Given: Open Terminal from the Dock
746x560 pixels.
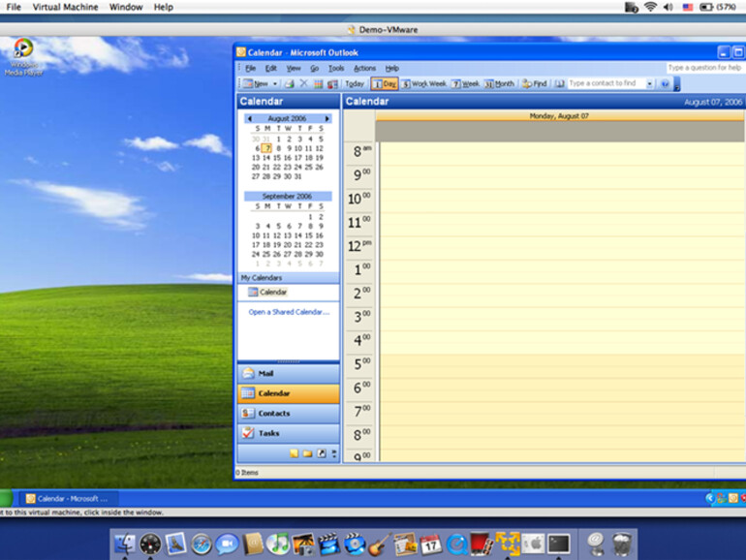Looking at the screenshot, I should click(559, 544).
